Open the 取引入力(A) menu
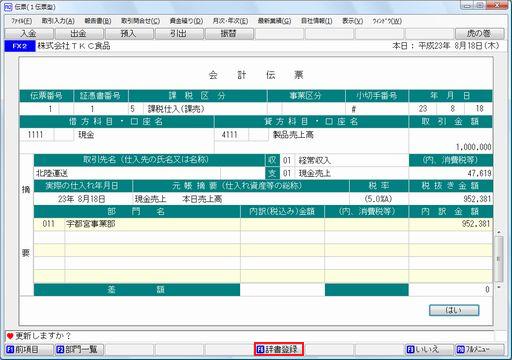Image resolution: width=512 pixels, height=360 pixels. [58, 21]
